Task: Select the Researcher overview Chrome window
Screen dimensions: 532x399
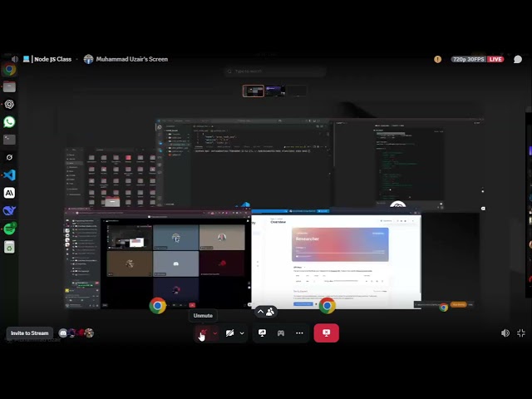Action: pyautogui.click(x=336, y=259)
